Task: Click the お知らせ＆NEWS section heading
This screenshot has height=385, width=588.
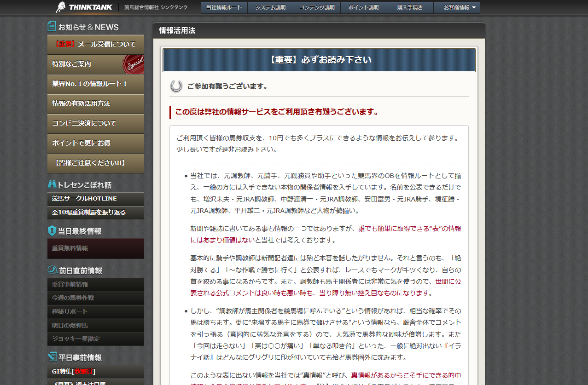Action: click(x=88, y=27)
